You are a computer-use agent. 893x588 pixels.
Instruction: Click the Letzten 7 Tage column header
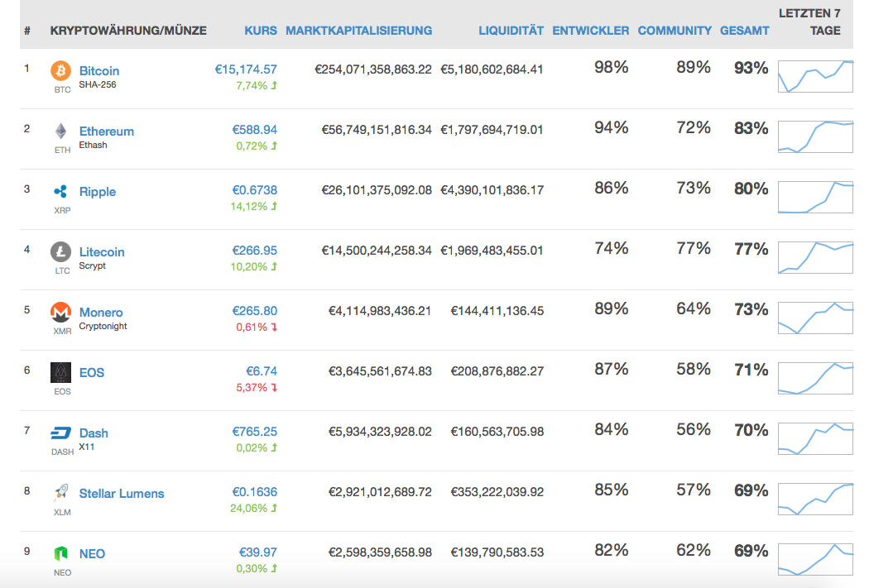coord(810,22)
